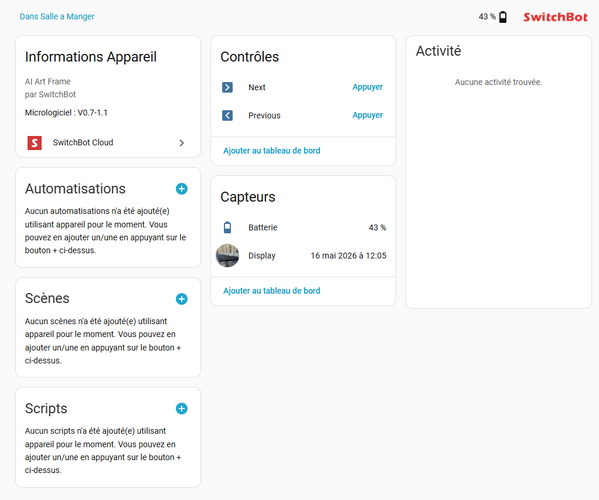Image resolution: width=599 pixels, height=500 pixels.
Task: Open the Display entity row
Action: coord(303,256)
